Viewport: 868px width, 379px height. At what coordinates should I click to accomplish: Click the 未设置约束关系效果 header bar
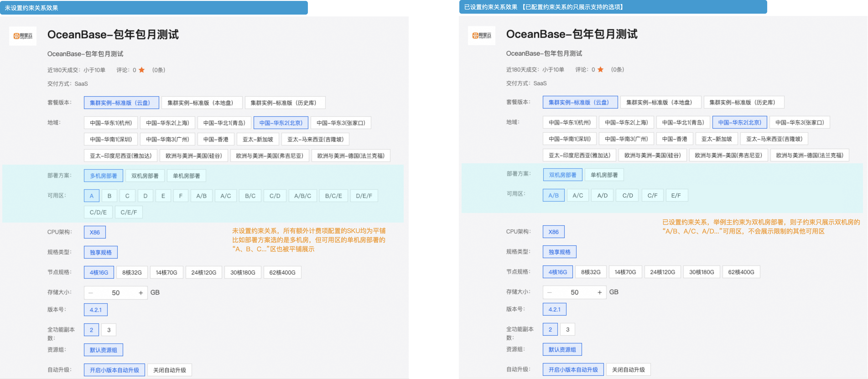point(154,8)
